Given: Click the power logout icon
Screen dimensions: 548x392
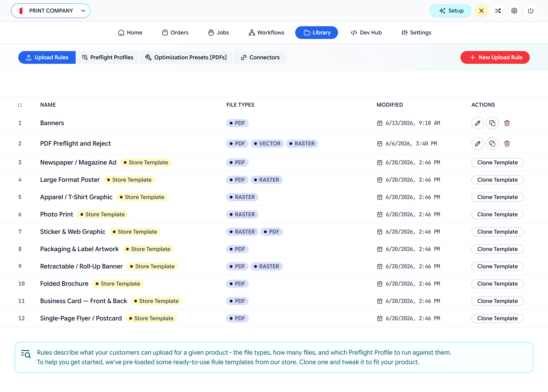Looking at the screenshot, I should (530, 11).
